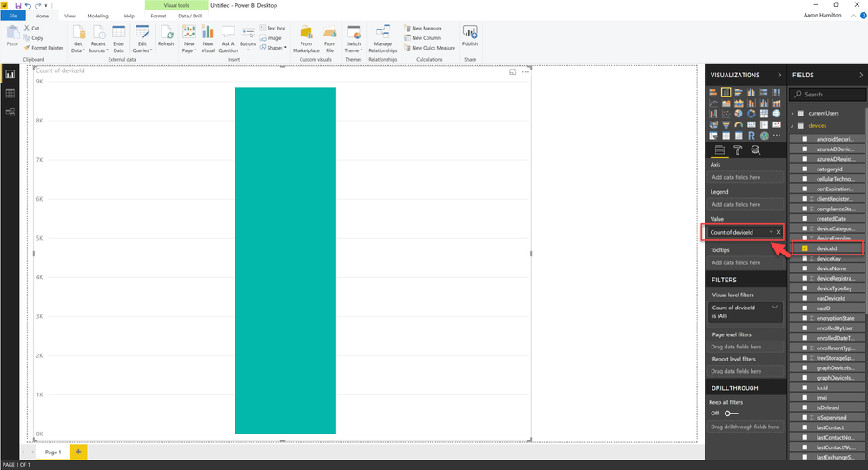868x470 pixels.
Task: Switch to Data view in sidebar
Action: 10,93
